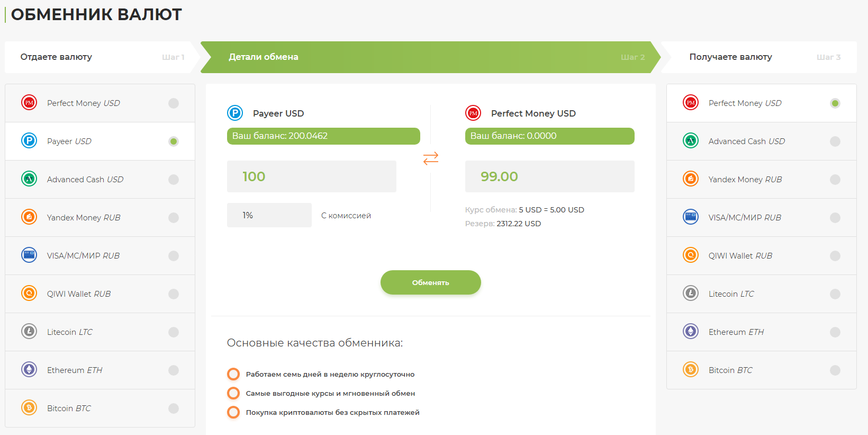Image resolution: width=868 pixels, height=435 pixels.
Task: Select Payeer USD radio button on step 1
Action: coord(174,141)
